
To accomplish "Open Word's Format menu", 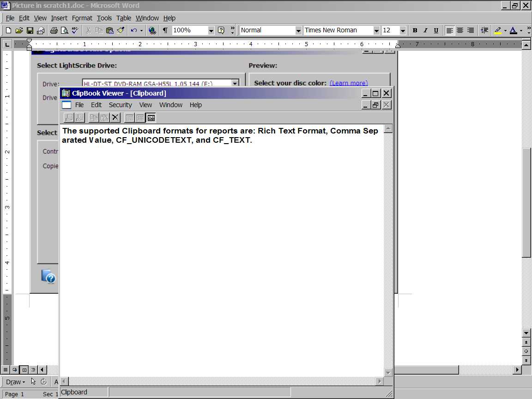I will pyautogui.click(x=82, y=18).
